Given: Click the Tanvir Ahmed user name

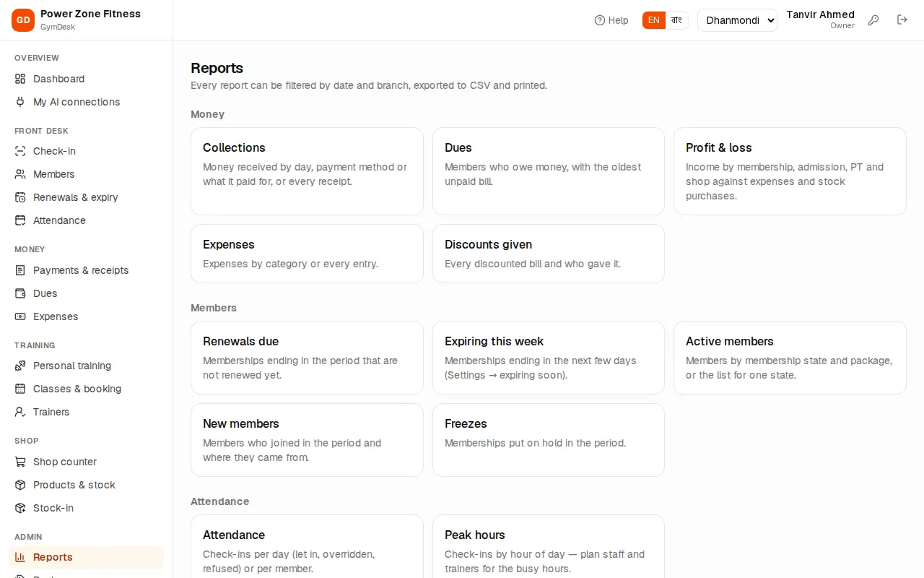Looking at the screenshot, I should 820,14.
